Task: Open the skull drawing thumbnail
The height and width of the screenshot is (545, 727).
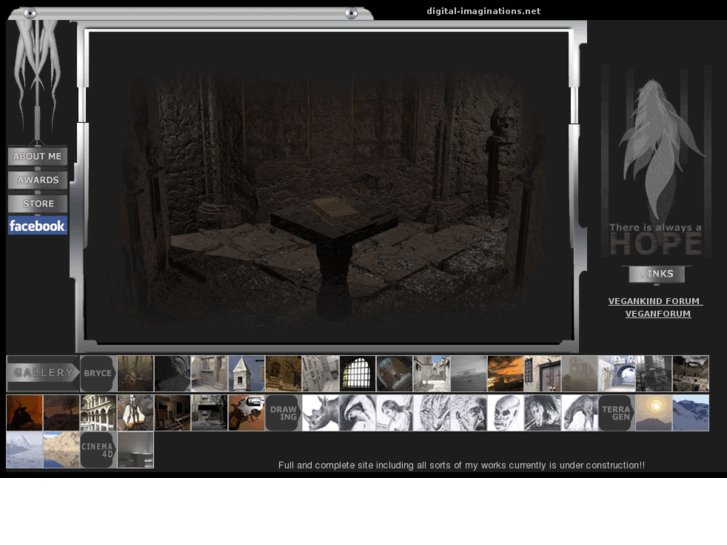Action: [x=505, y=413]
